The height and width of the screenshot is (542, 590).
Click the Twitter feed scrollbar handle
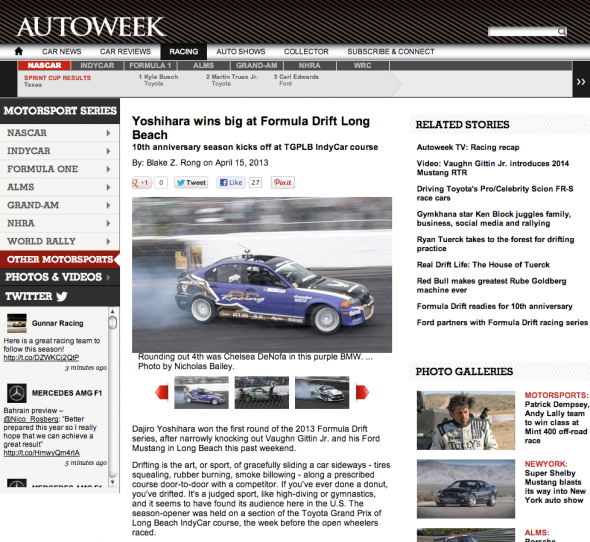[113, 323]
